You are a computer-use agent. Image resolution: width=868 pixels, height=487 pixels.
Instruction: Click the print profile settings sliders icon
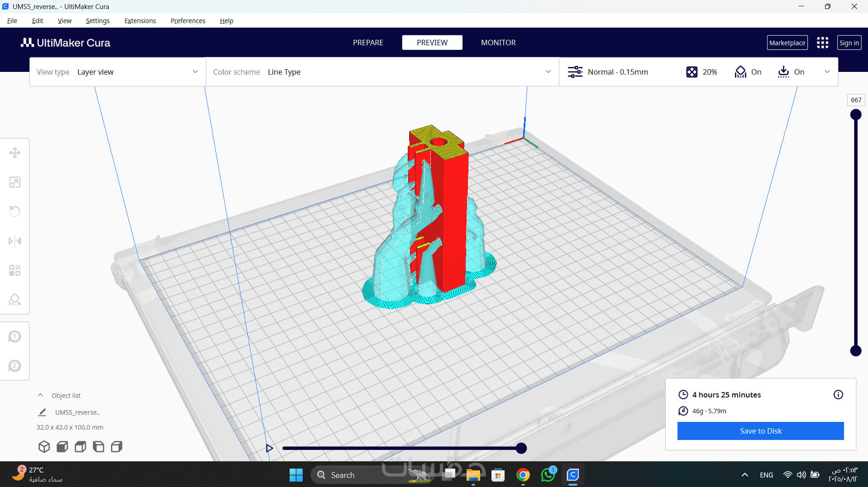click(x=575, y=72)
